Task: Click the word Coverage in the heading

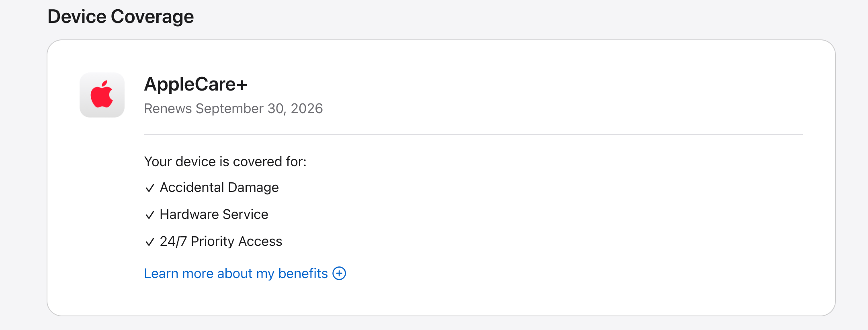Action: point(152,17)
